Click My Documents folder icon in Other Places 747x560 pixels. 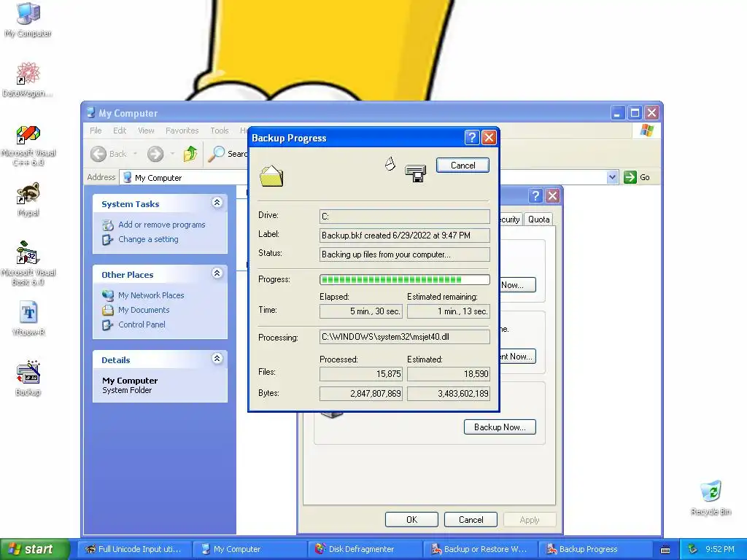tap(108, 310)
